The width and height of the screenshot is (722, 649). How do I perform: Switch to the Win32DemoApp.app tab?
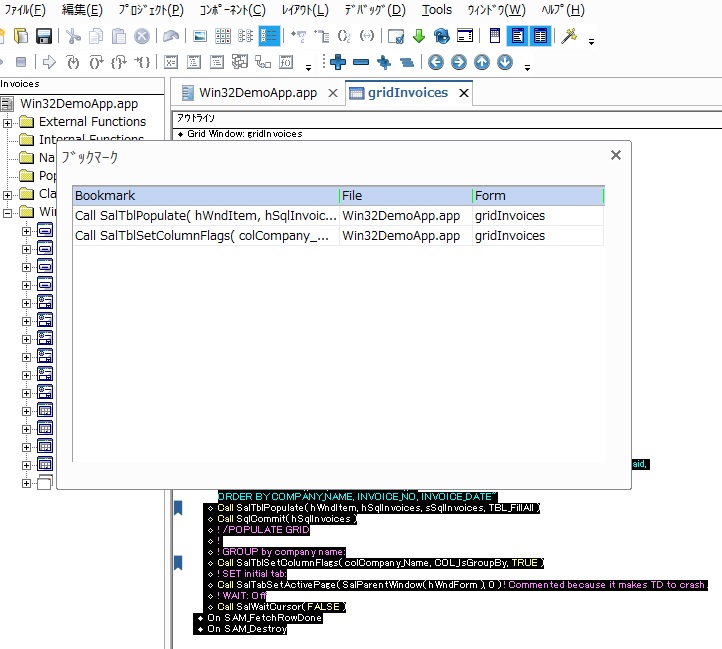coord(258,93)
